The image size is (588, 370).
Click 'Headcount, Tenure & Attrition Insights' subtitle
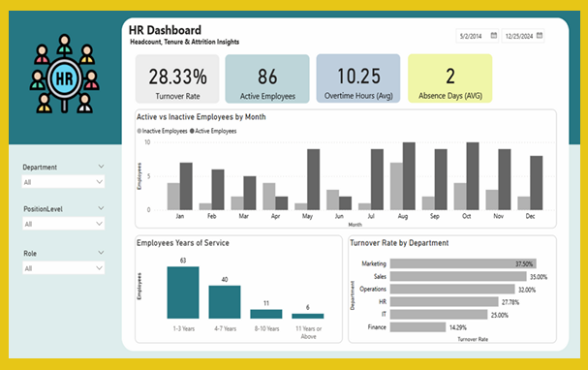pos(184,42)
